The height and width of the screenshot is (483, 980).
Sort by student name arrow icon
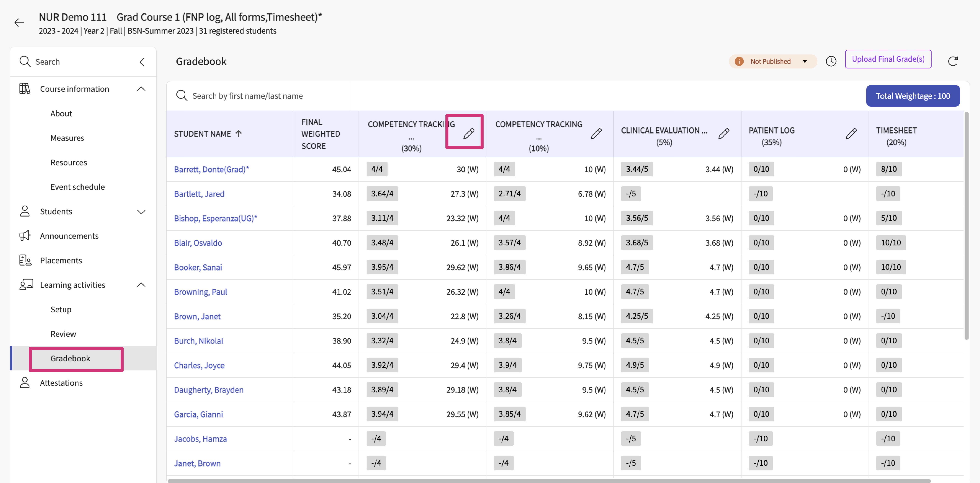(x=238, y=134)
